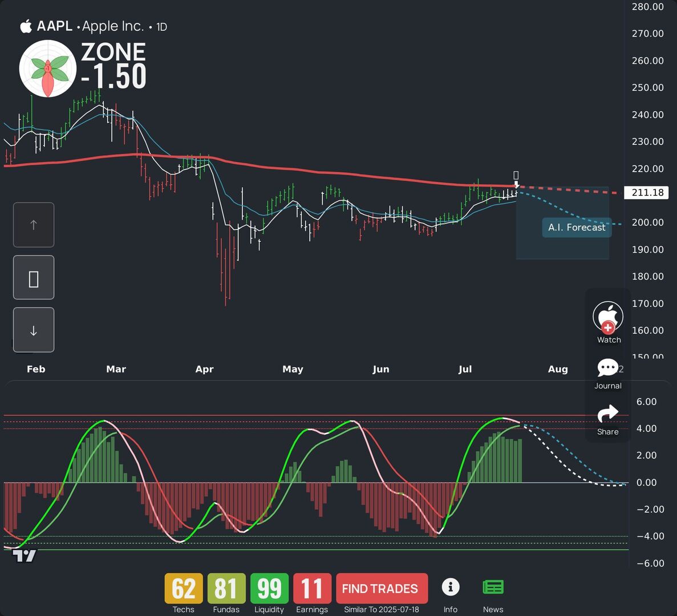Viewport: 677px width, 616px height.
Task: Tap the Liquidity score 99 badge
Action: coord(269,588)
